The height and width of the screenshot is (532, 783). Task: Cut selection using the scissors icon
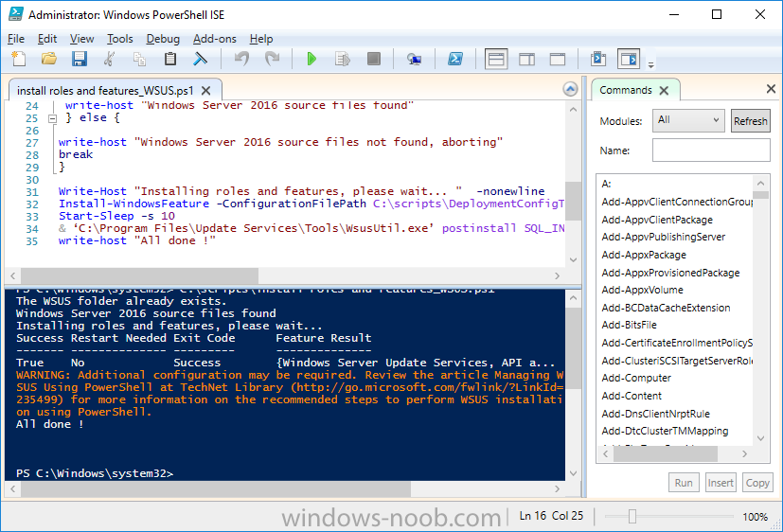(x=110, y=59)
